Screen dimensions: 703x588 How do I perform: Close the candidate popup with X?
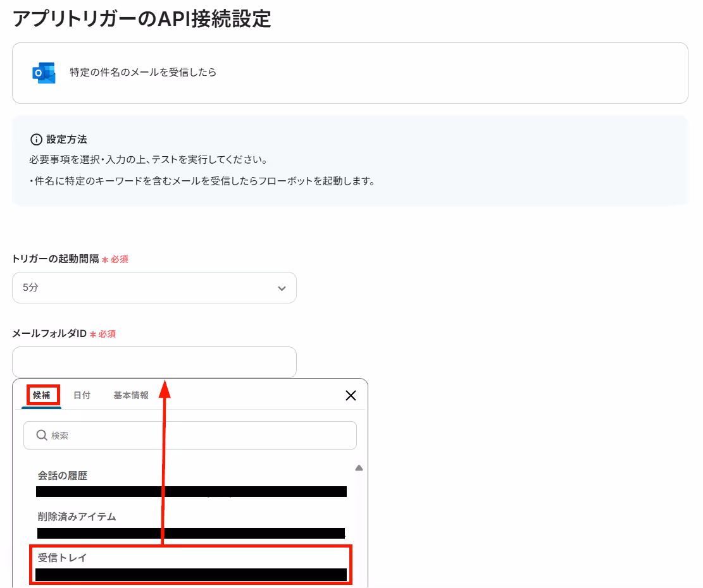(351, 395)
